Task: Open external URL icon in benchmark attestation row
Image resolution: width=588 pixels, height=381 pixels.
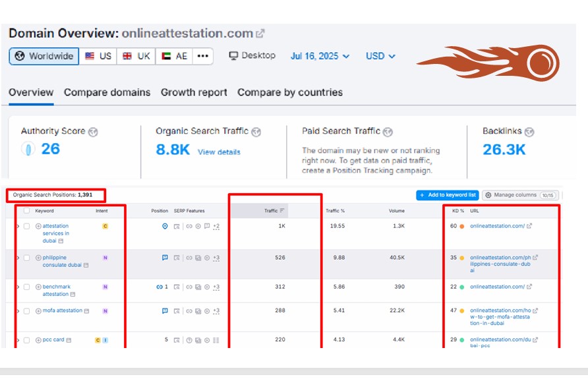Action: coord(529,287)
